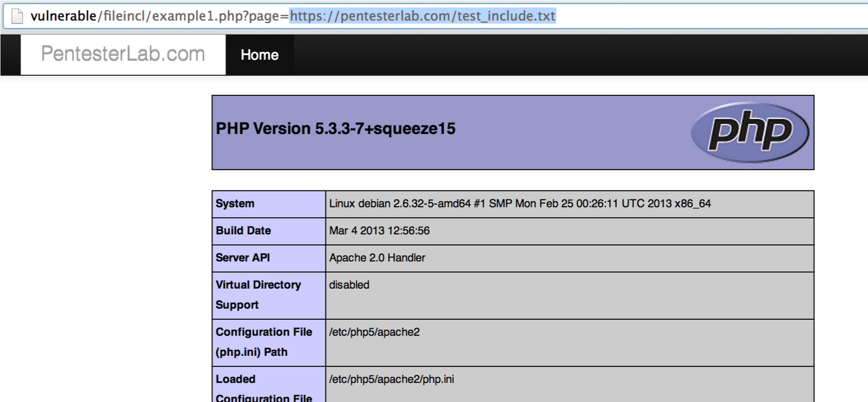This screenshot has height=402, width=868.
Task: Click the Build Date row label
Action: point(243,231)
